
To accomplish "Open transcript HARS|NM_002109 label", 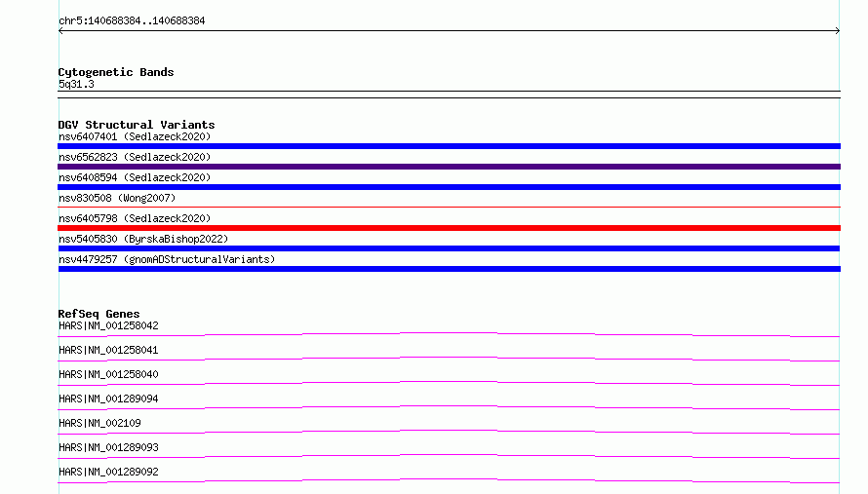I will [x=99, y=423].
